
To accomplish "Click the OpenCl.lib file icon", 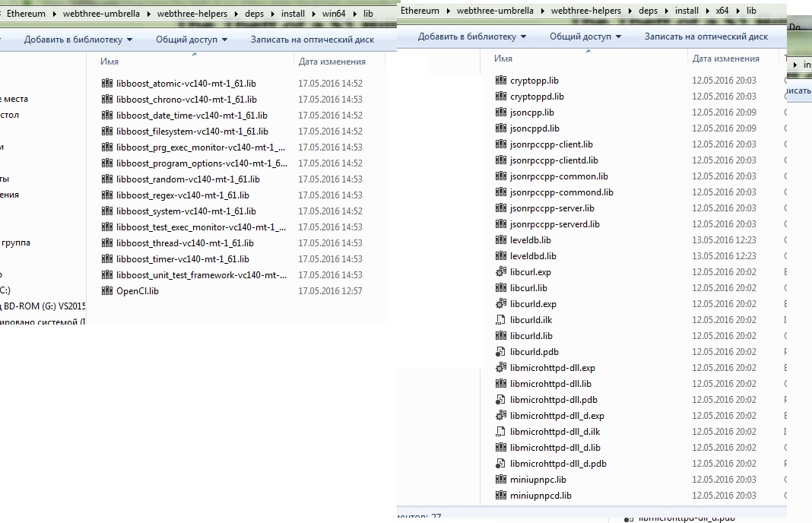I will pyautogui.click(x=107, y=290).
